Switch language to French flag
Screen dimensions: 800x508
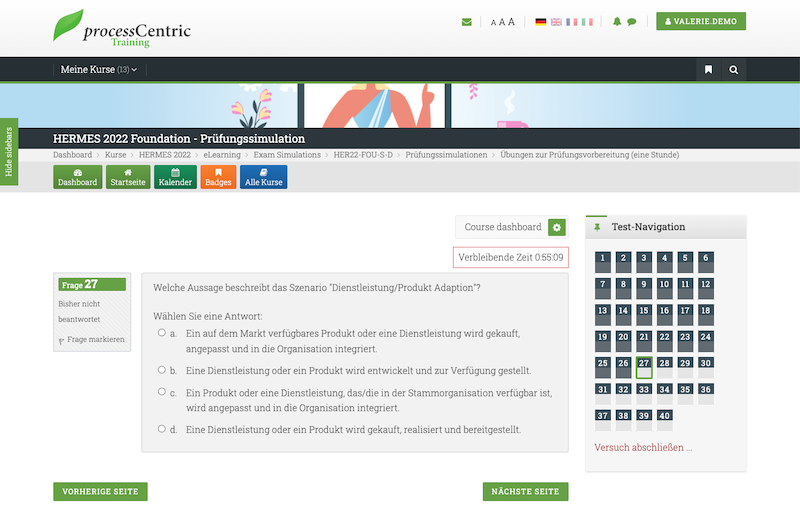click(572, 22)
